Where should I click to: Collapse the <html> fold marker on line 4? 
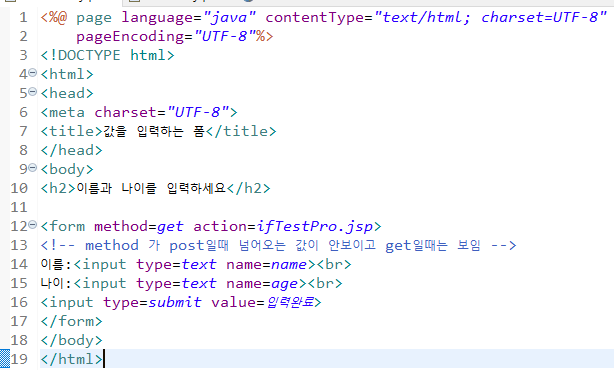33,73
